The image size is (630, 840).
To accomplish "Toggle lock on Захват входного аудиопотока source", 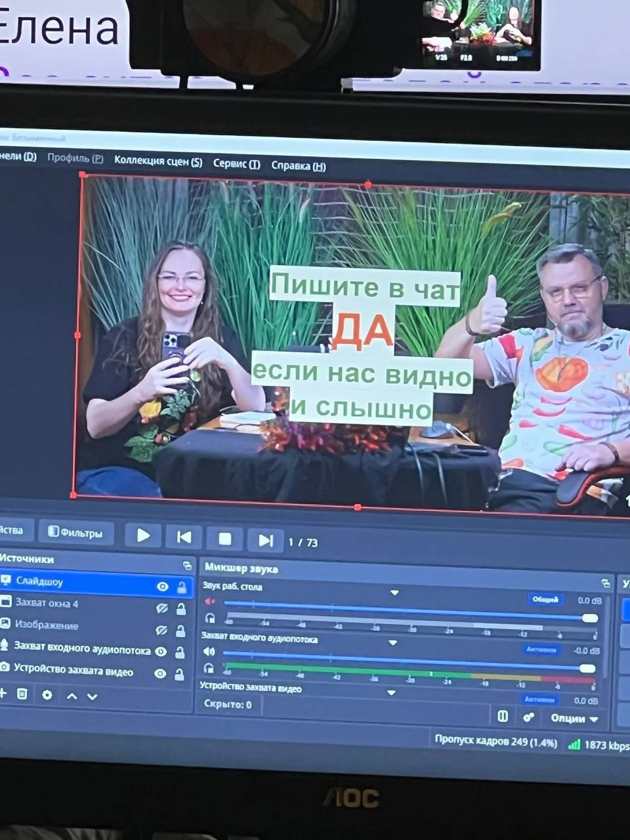I will coord(180,652).
